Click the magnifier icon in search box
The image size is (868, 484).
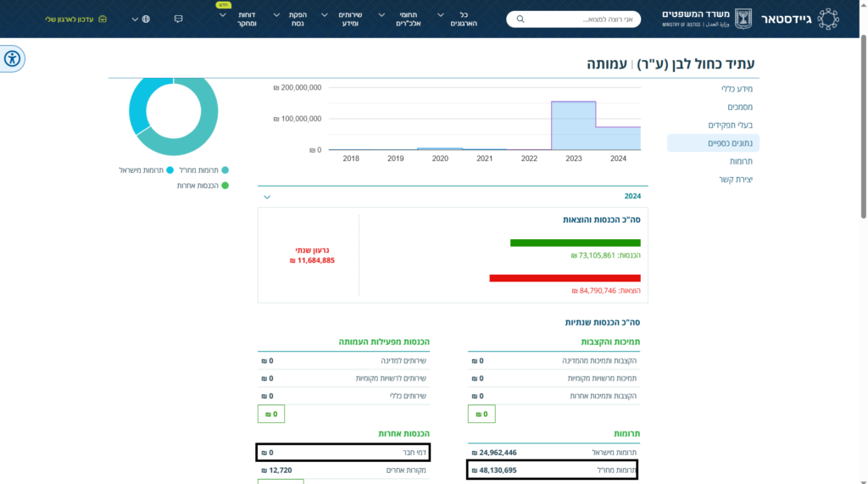(x=520, y=19)
